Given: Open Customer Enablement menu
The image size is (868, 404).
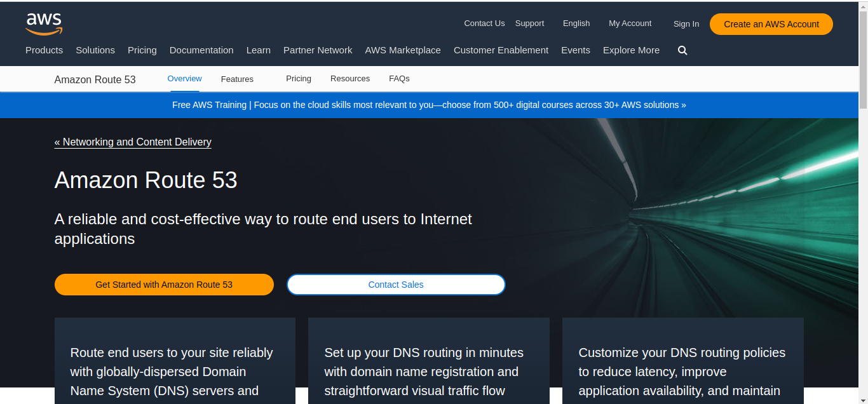Looking at the screenshot, I should pyautogui.click(x=501, y=50).
